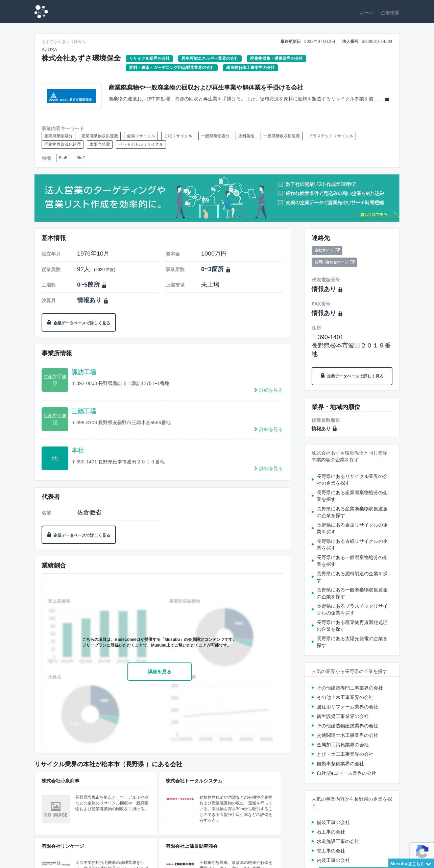Expand 詳細を見る for 諏訪工場
This screenshot has width=434, height=868.
point(268,390)
